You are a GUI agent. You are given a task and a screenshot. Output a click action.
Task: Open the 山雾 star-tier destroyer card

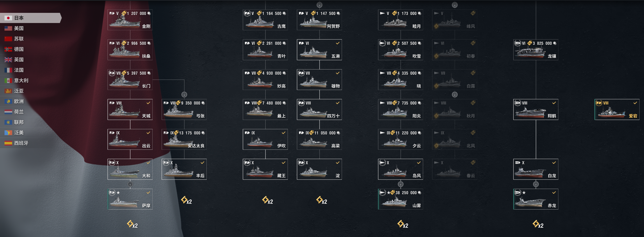(401, 199)
